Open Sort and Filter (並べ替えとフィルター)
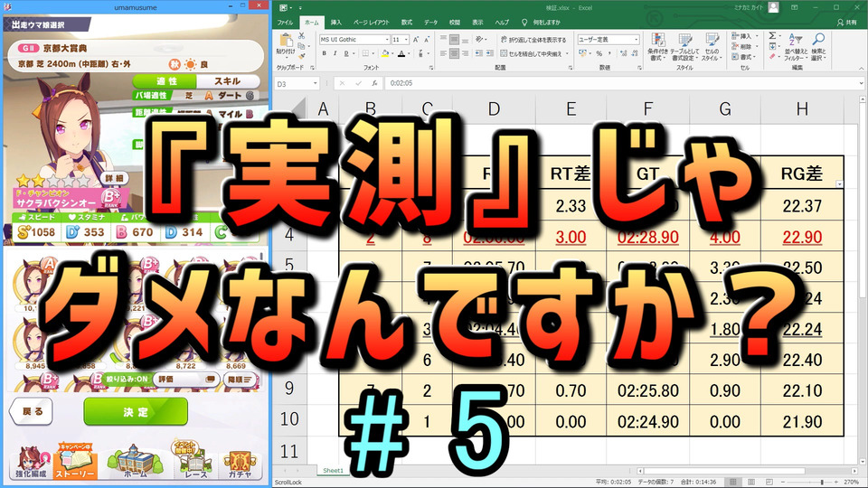This screenshot has height=488, width=868. (796, 46)
